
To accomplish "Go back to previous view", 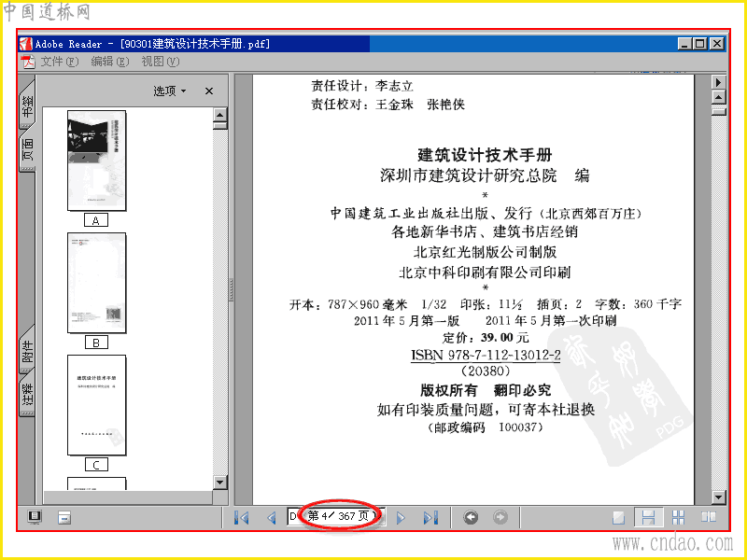I will pyautogui.click(x=471, y=517).
